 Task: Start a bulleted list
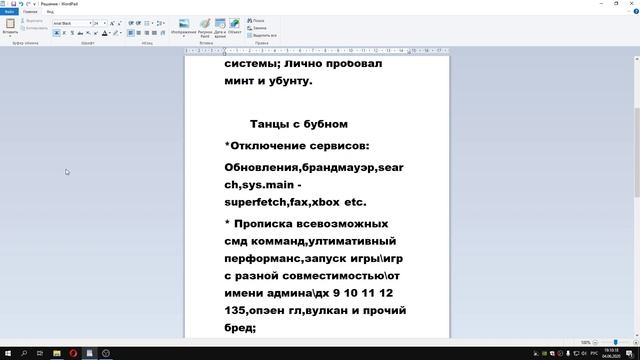point(147,23)
